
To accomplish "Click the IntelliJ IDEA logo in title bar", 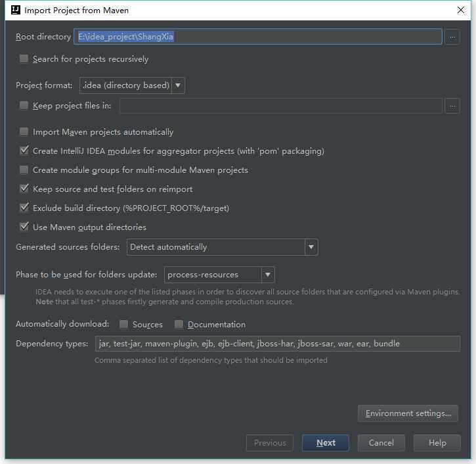I will pyautogui.click(x=13, y=10).
